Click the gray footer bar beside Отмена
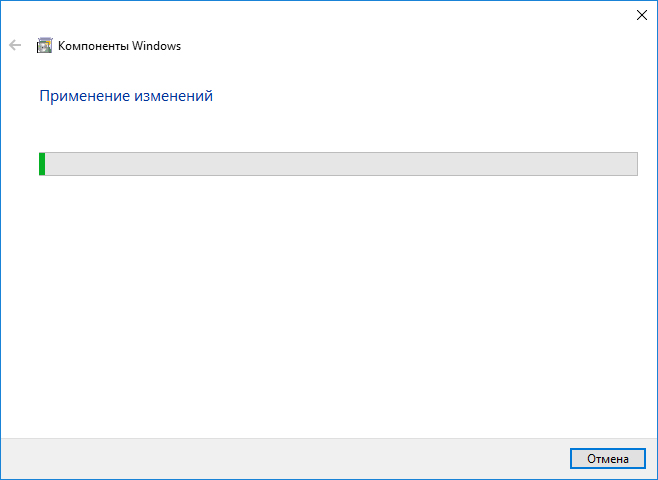The width and height of the screenshot is (658, 480). [285, 459]
